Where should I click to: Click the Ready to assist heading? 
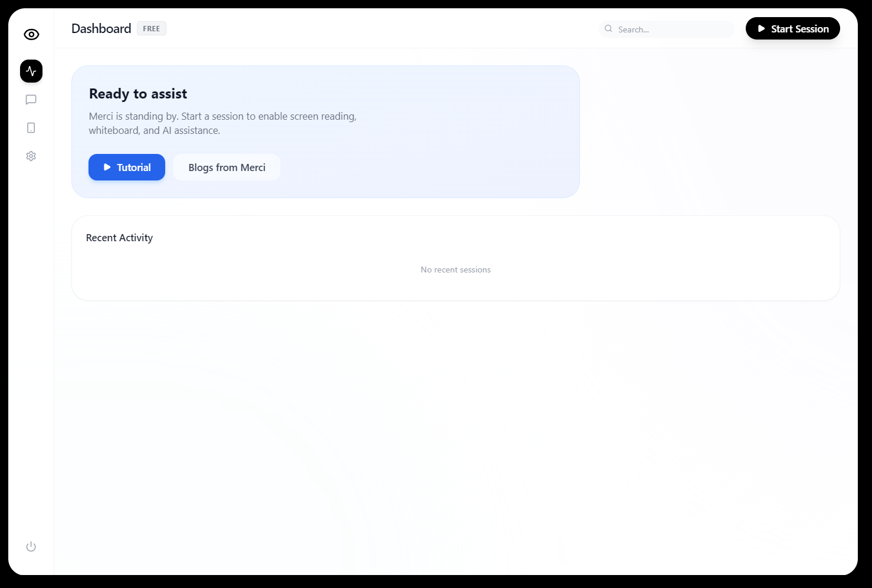(138, 94)
